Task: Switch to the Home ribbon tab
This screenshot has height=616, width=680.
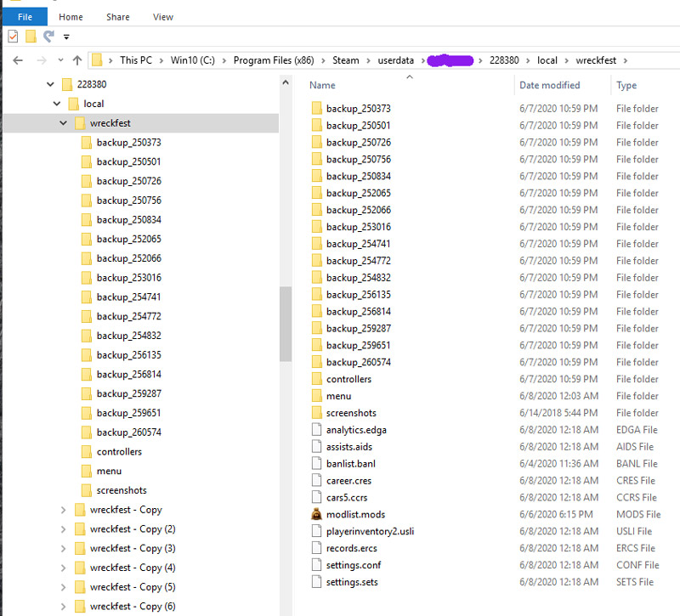Action: [71, 17]
